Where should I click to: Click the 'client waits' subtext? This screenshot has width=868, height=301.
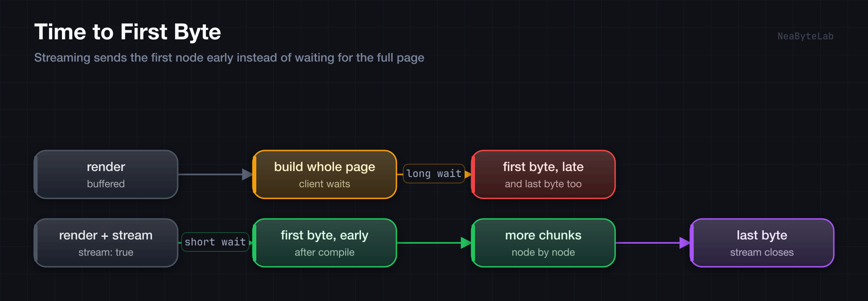[325, 184]
